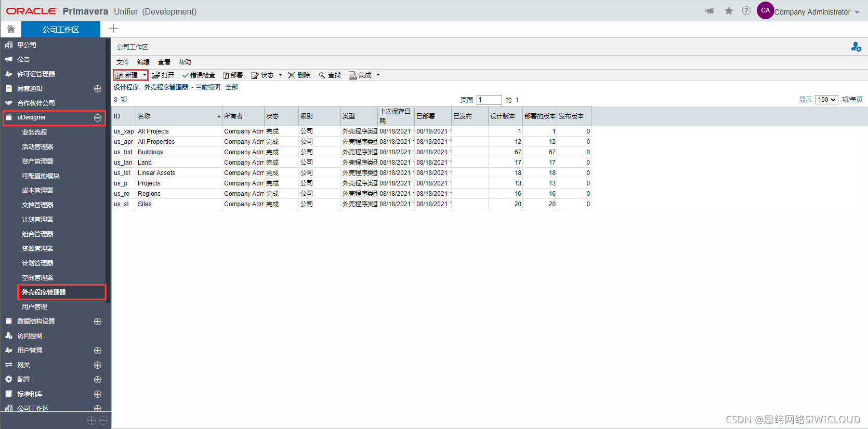Sort by 所有者 column header
Screen dimensions: 868x429
pos(243,116)
